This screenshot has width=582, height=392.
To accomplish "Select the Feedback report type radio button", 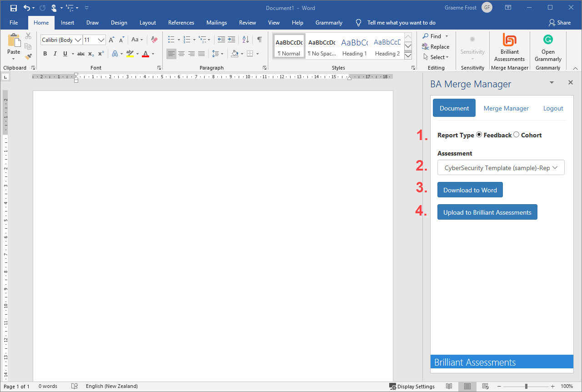I will (479, 135).
